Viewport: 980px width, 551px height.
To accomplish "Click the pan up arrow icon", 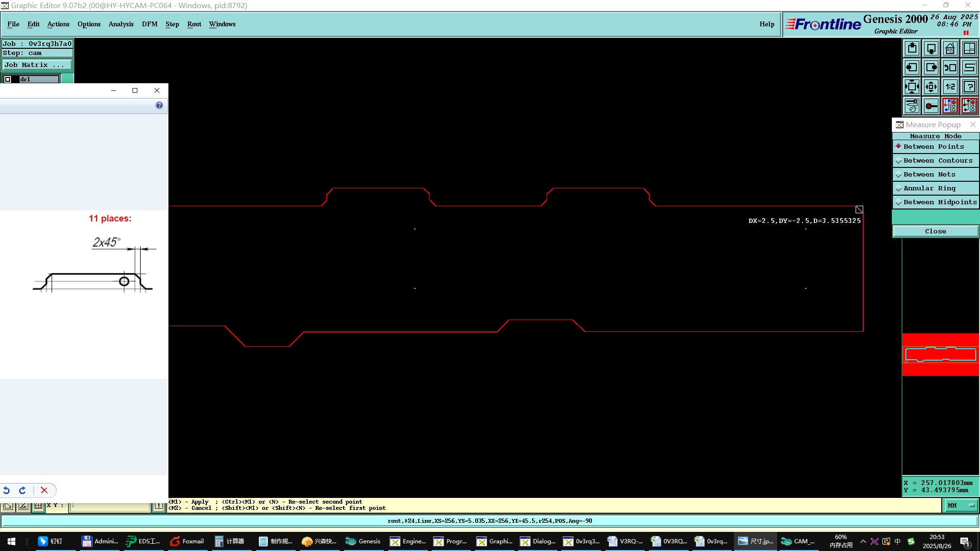I will [x=912, y=48].
